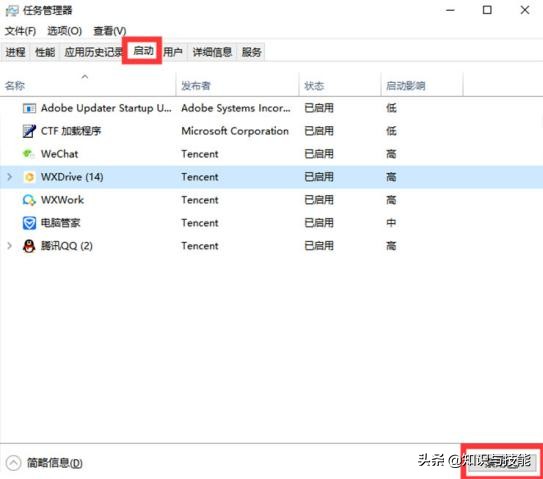Click Adobe Systems Incor... publisher cell
543x479 pixels.
coord(236,108)
